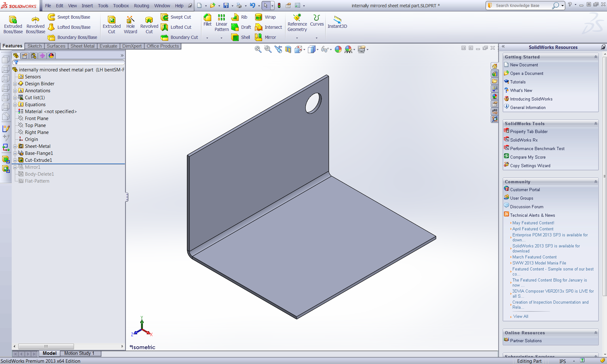607x364 pixels.
Task: Click the Section View icon
Action: [x=288, y=49]
